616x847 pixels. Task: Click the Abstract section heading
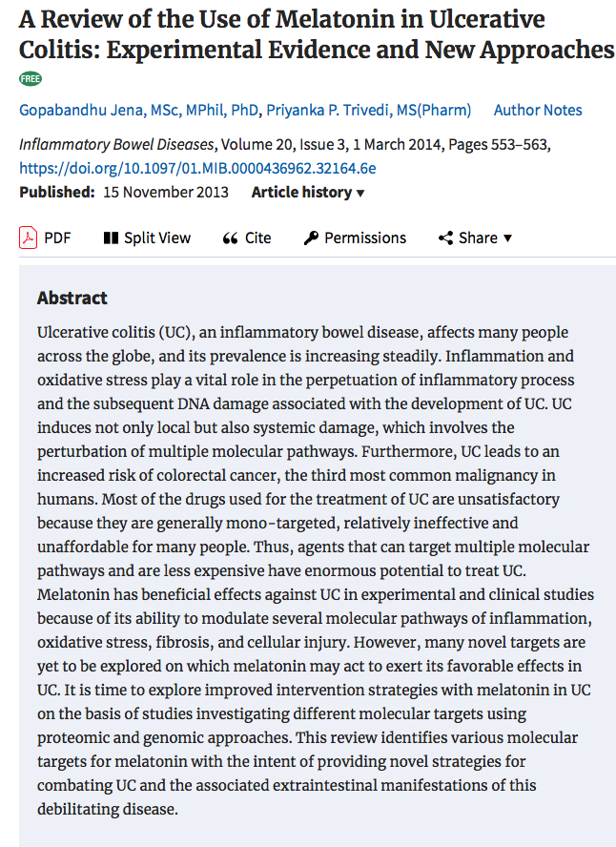[x=72, y=298]
